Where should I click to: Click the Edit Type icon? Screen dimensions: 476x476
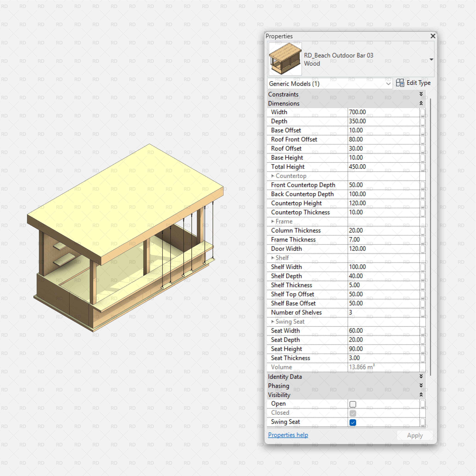tap(400, 83)
